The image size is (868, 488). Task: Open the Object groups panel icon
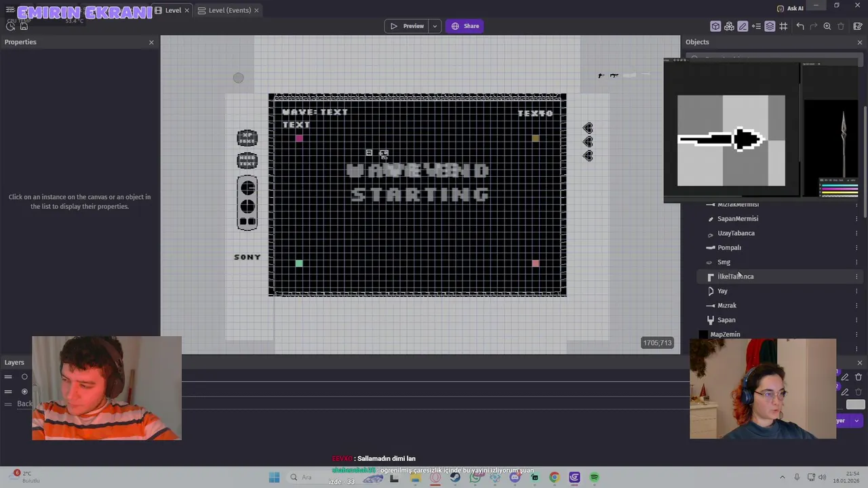click(x=729, y=26)
